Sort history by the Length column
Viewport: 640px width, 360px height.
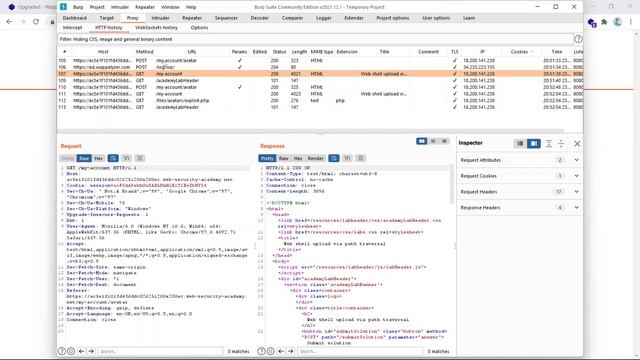point(299,52)
